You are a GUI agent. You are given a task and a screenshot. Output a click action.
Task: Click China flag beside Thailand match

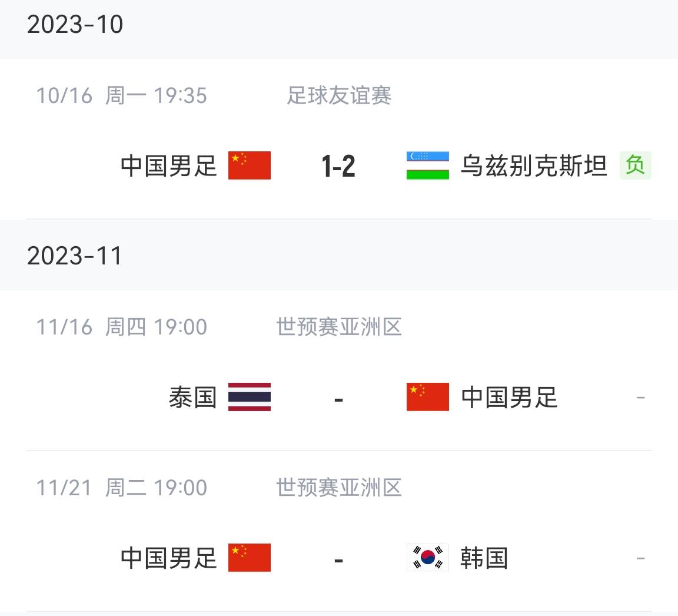(428, 397)
